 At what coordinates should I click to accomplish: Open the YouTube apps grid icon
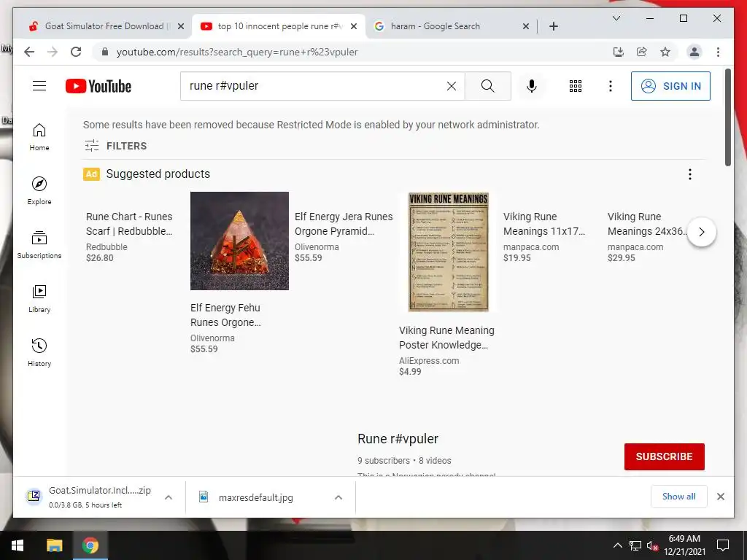576,86
